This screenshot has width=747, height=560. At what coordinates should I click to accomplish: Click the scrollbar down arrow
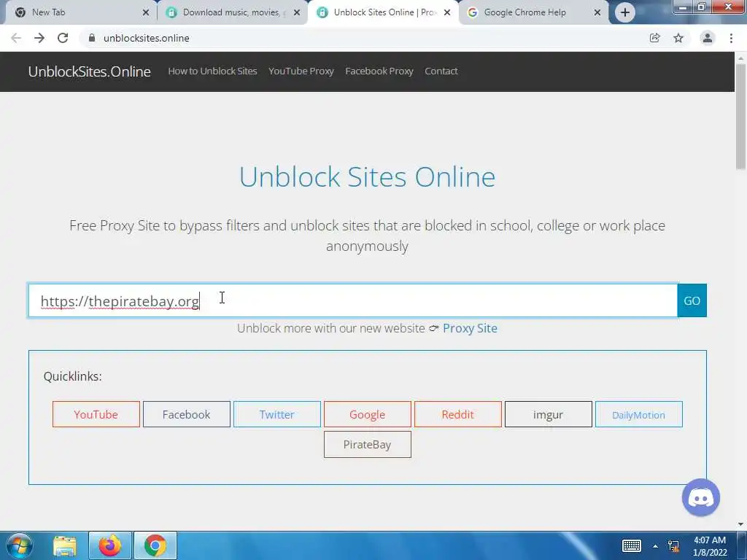741,524
